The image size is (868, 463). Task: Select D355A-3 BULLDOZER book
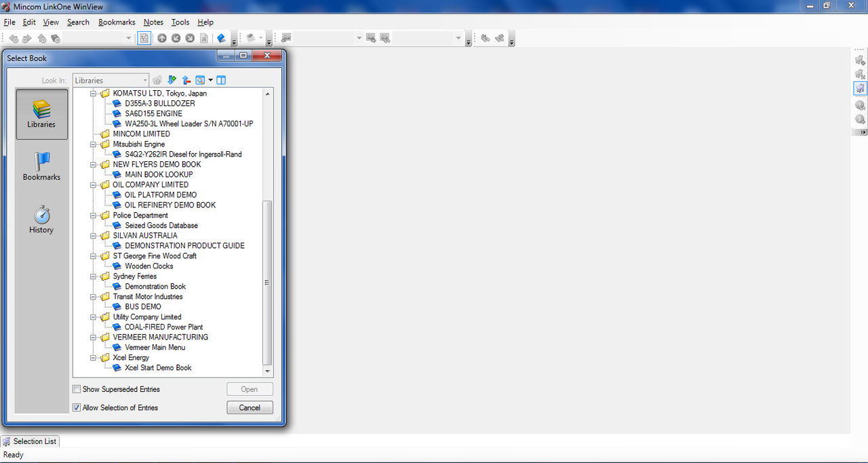click(160, 104)
